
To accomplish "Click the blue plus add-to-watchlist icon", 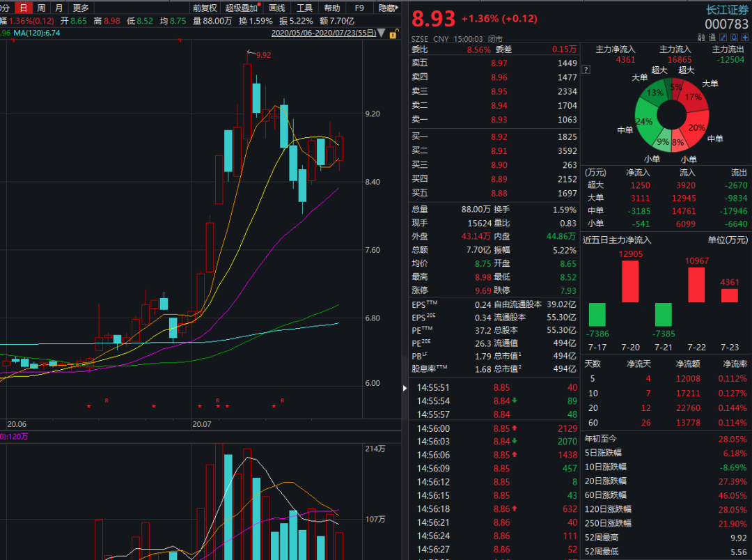I will [745, 37].
